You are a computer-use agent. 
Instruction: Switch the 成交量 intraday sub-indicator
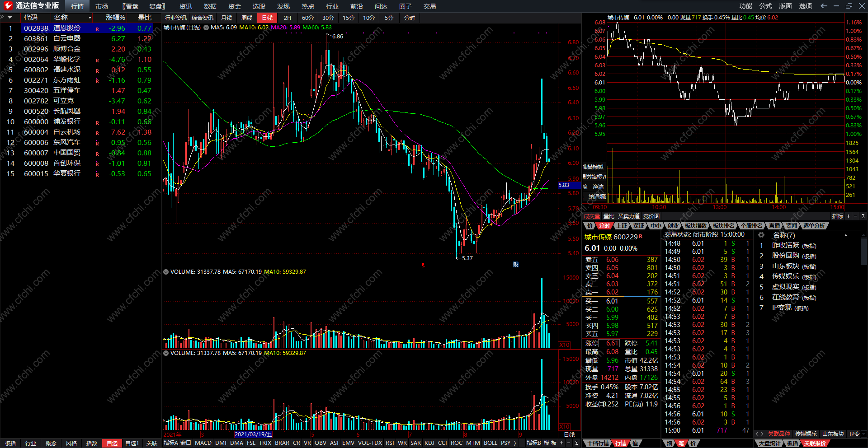(592, 216)
